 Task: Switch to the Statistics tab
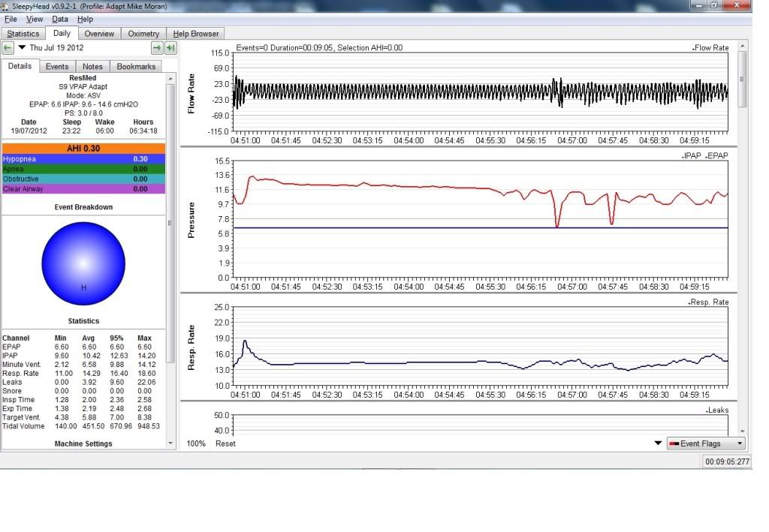[x=23, y=34]
